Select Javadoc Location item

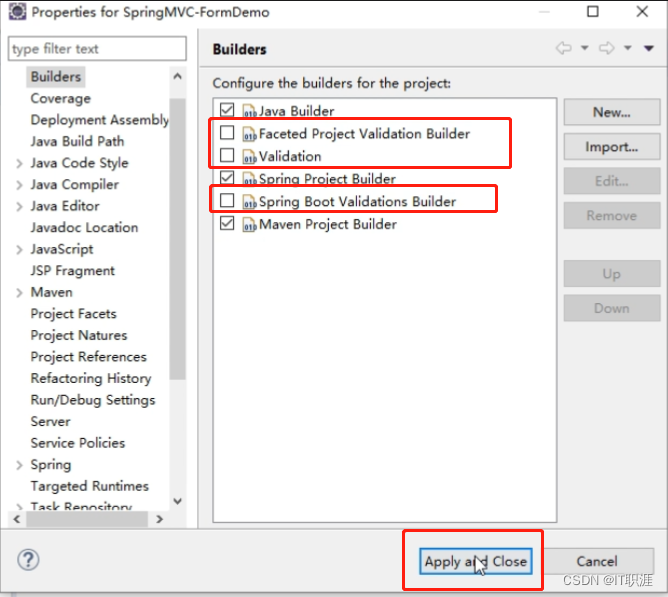[84, 228]
